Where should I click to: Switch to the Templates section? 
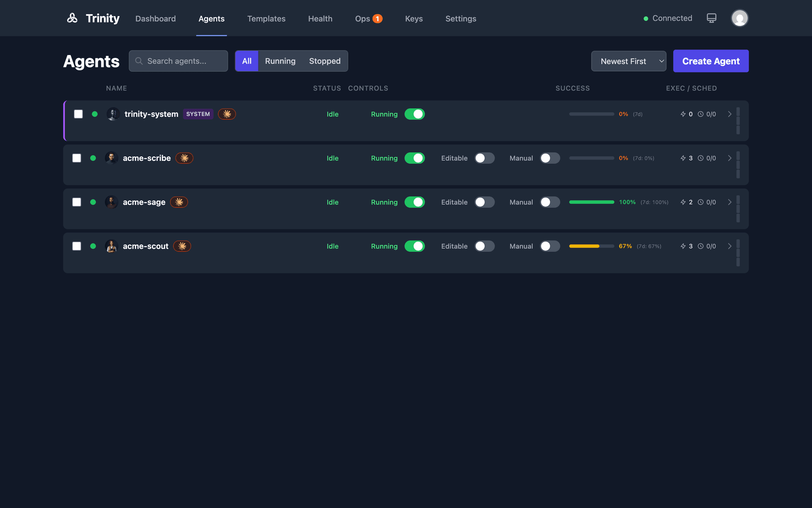point(266,19)
